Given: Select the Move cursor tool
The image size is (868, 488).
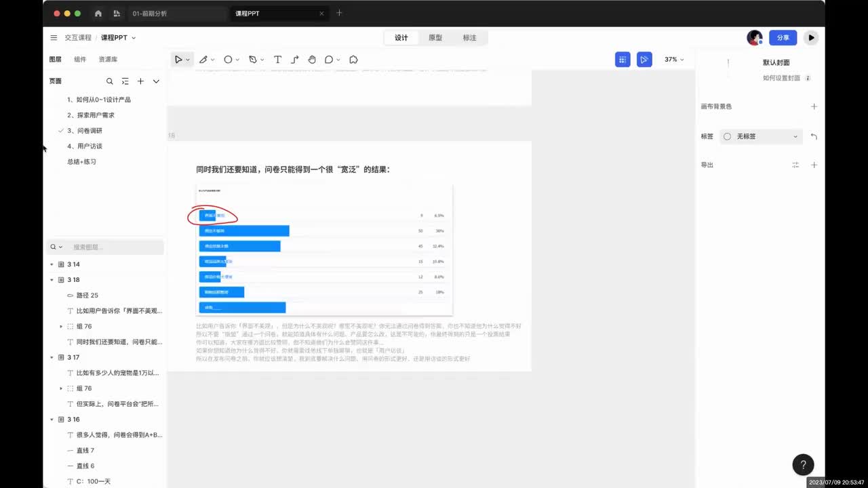Looking at the screenshot, I should 178,60.
